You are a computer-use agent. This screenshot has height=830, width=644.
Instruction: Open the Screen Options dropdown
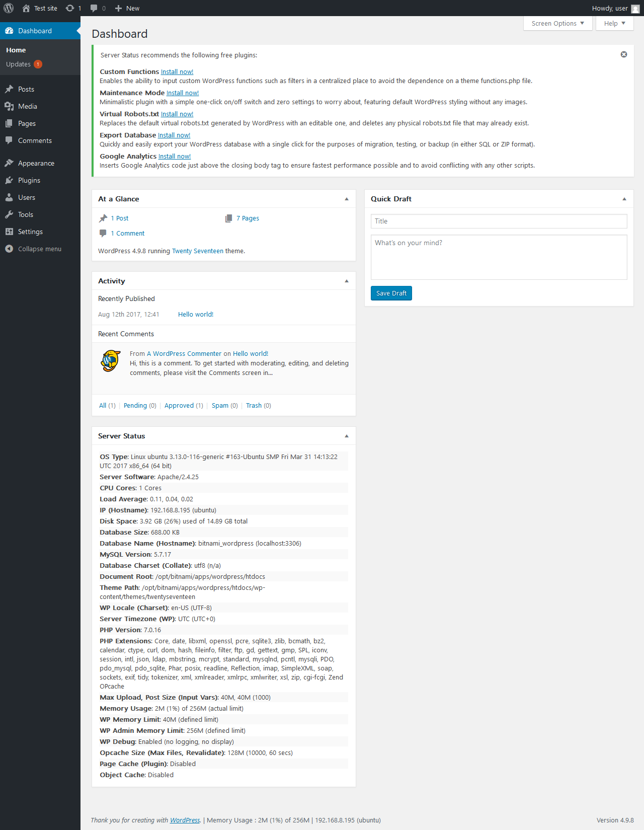click(558, 23)
